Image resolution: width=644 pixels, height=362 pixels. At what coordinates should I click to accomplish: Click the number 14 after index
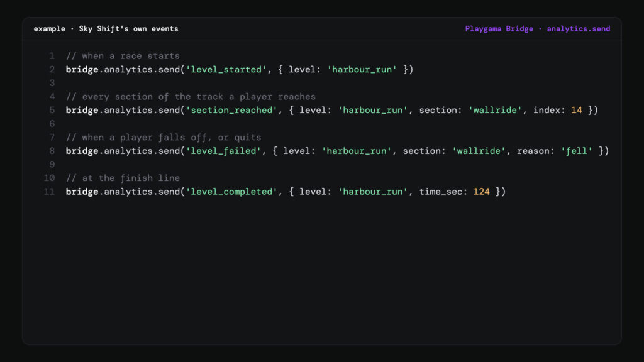576,111
